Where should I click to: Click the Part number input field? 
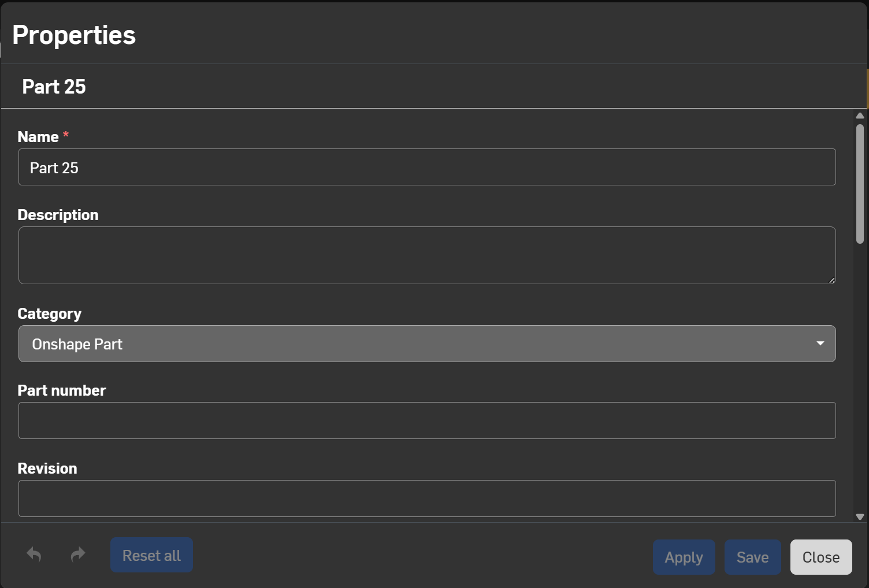[x=426, y=420]
